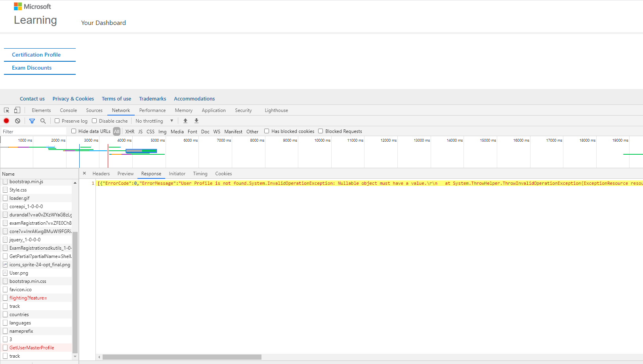This screenshot has width=643, height=364.
Task: Show the request Cookies tab
Action: pos(223,174)
